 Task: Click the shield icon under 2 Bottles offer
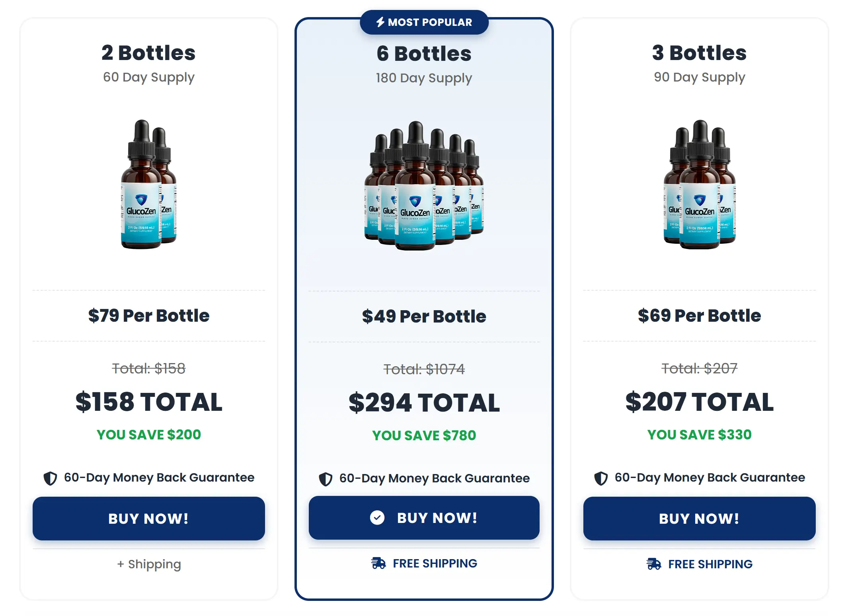(50, 477)
